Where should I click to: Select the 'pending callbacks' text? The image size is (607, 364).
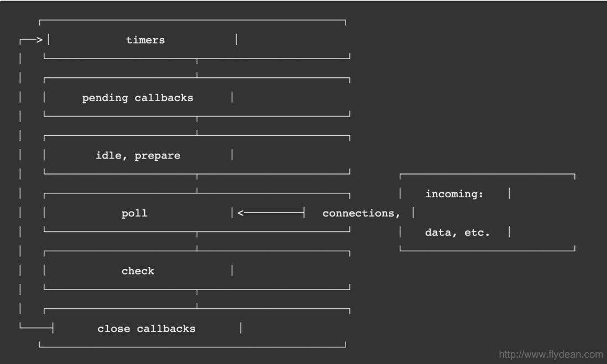tap(138, 98)
